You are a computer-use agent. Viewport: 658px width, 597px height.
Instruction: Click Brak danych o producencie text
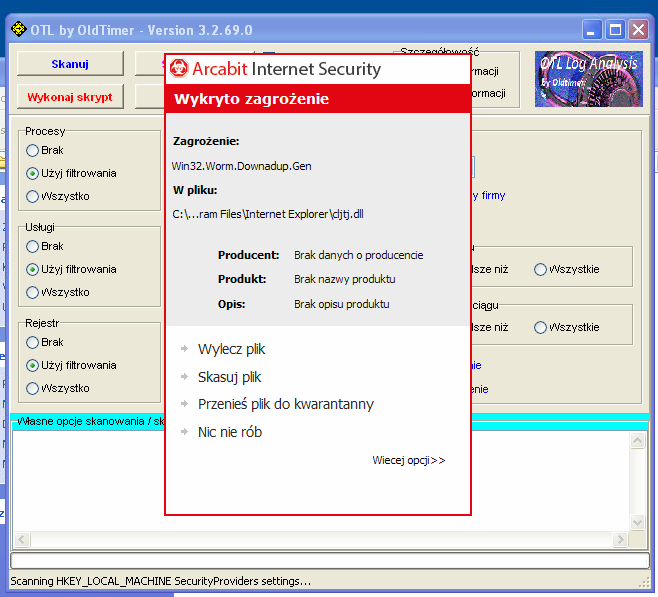coord(359,255)
